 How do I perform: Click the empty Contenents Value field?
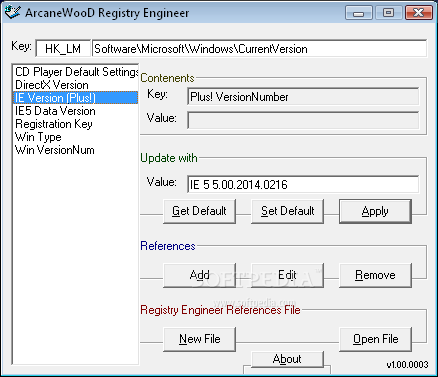click(303, 120)
